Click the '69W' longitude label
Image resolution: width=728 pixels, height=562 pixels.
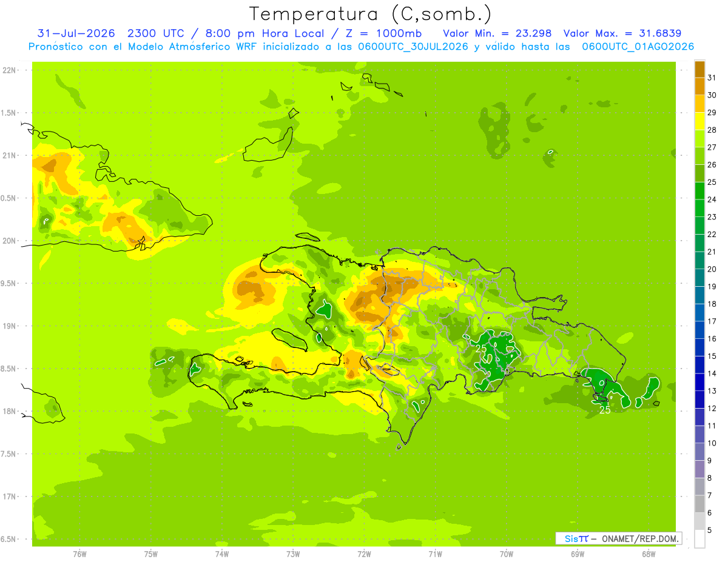(x=578, y=554)
